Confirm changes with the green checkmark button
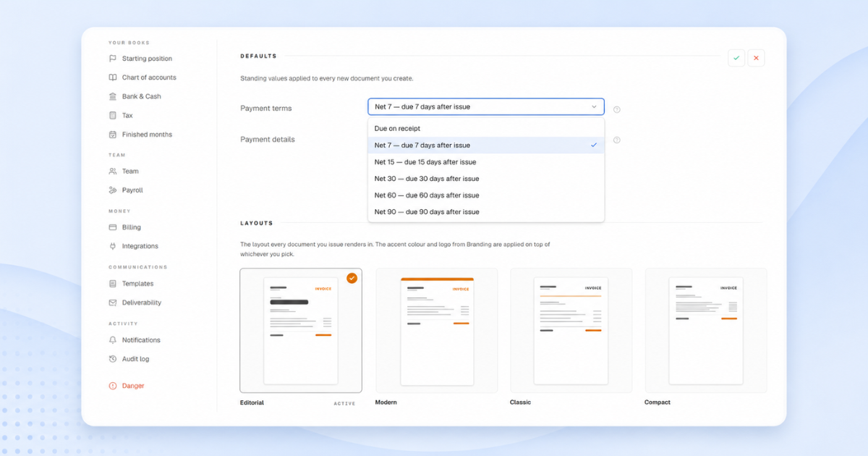This screenshot has width=868, height=456. tap(736, 58)
